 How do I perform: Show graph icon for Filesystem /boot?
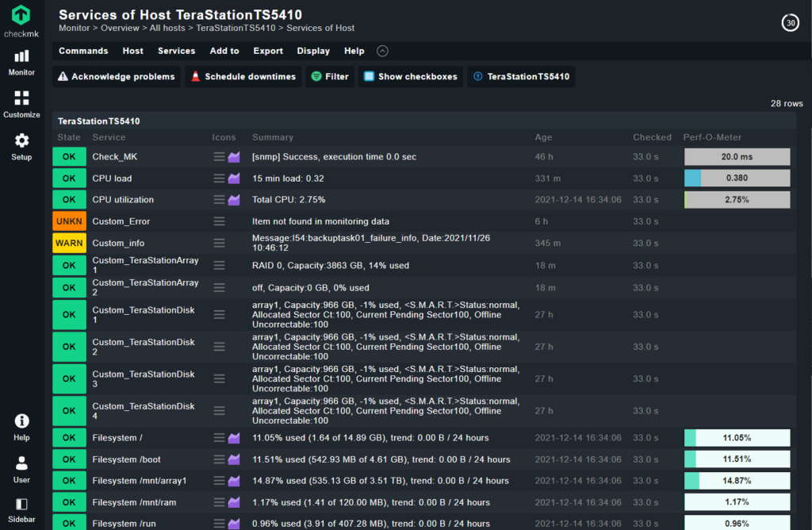(234, 459)
